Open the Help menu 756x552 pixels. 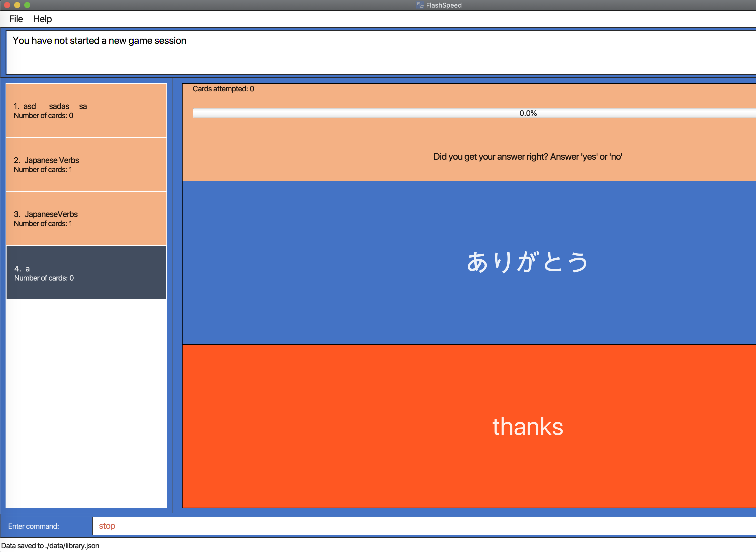[x=42, y=19]
